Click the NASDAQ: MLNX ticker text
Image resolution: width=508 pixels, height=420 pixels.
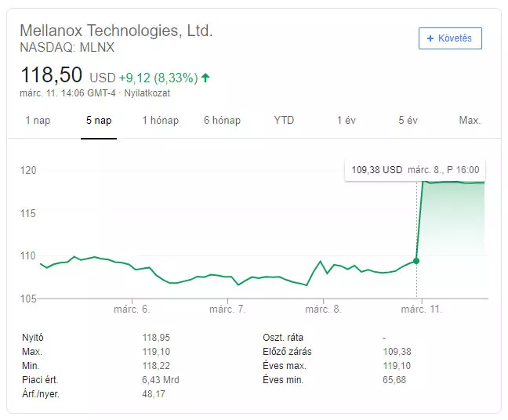(x=67, y=47)
